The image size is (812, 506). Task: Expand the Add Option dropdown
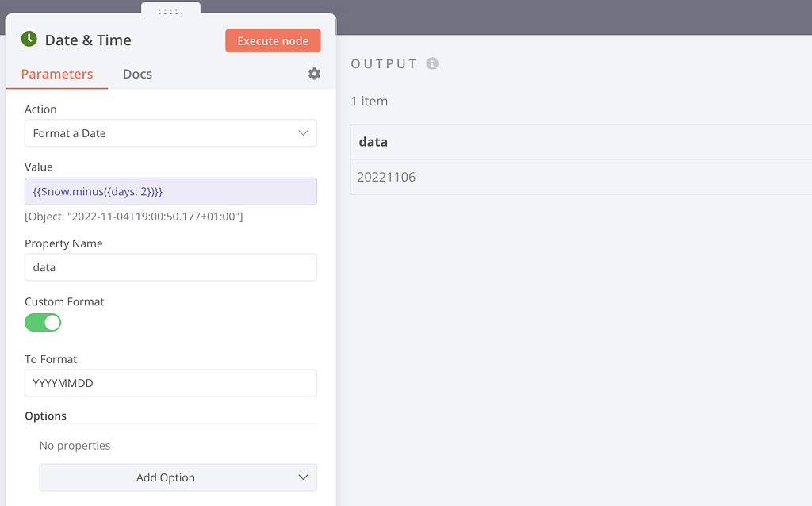coord(178,477)
